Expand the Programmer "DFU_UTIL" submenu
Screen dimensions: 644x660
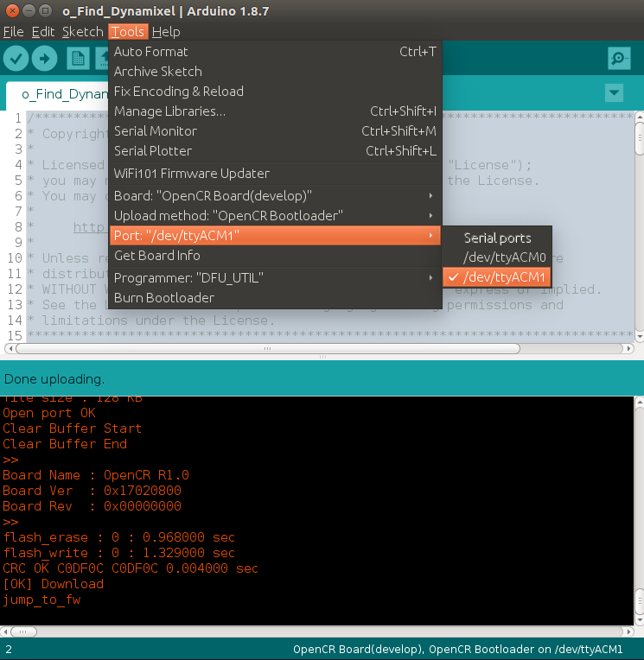[x=275, y=277]
